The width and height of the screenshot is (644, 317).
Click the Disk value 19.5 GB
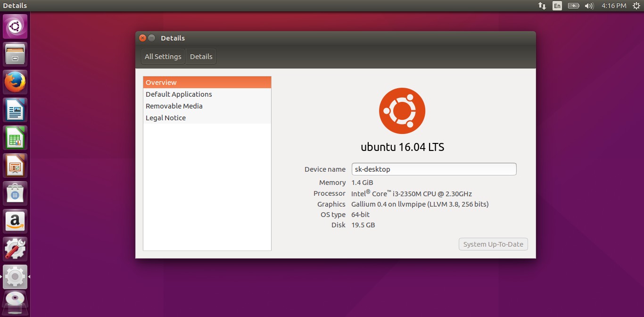coord(363,225)
